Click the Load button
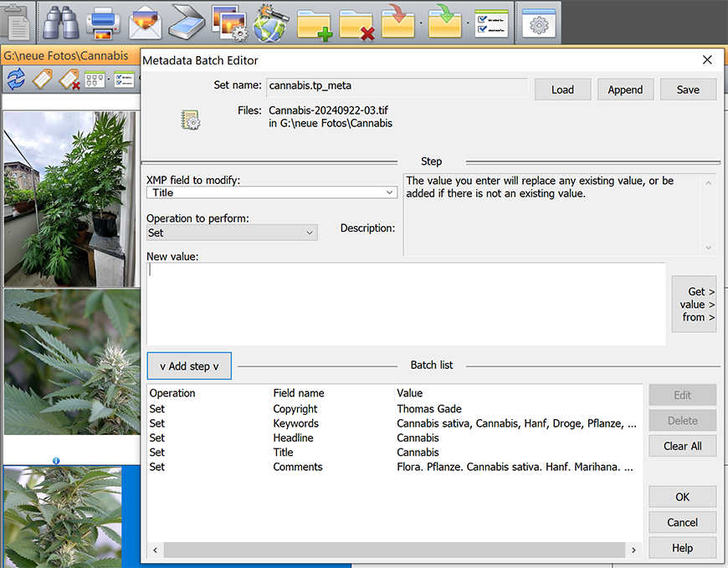Viewport: 728px width, 568px height. (x=562, y=90)
